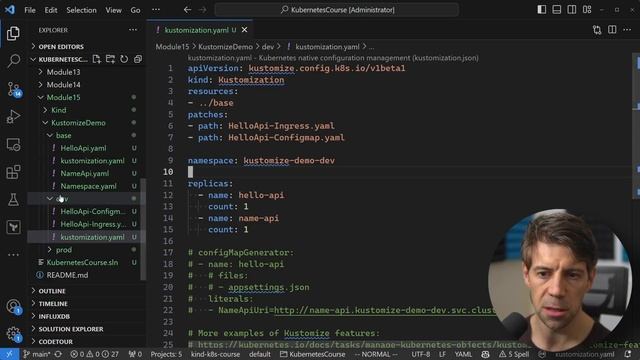Click kind-k8s-course cluster context
The image size is (640, 360).
coord(215,354)
